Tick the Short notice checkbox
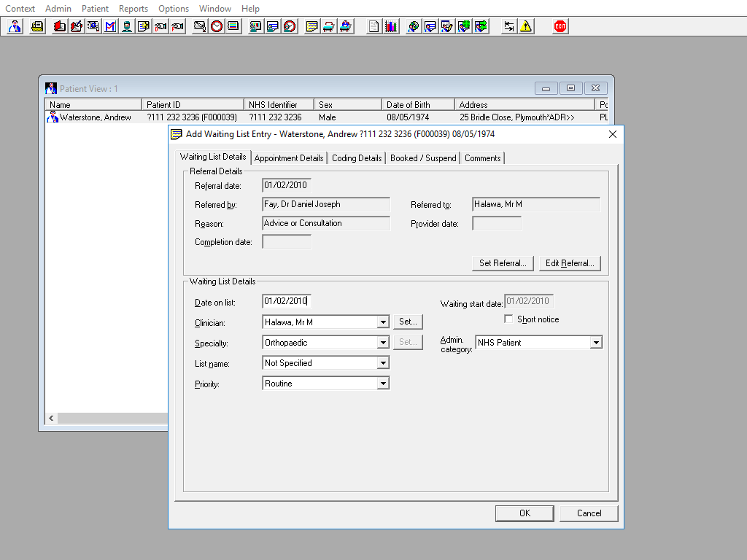Screen dimensions: 747x560 pos(508,319)
